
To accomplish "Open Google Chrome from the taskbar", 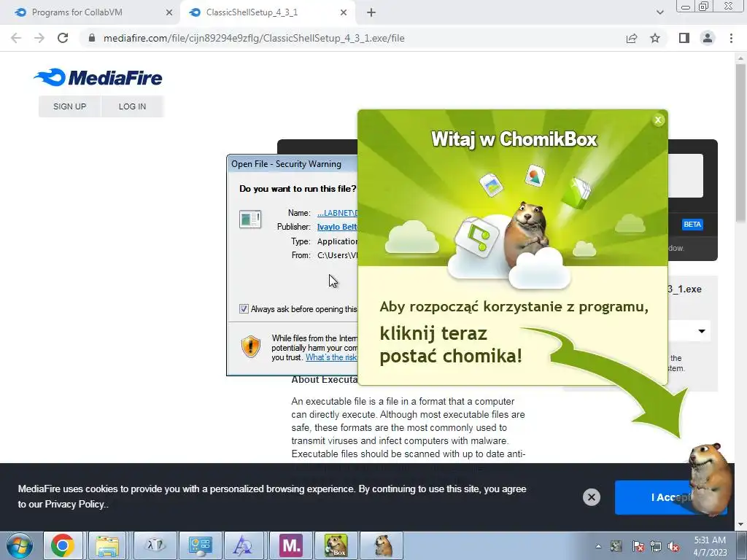I will coord(63,545).
